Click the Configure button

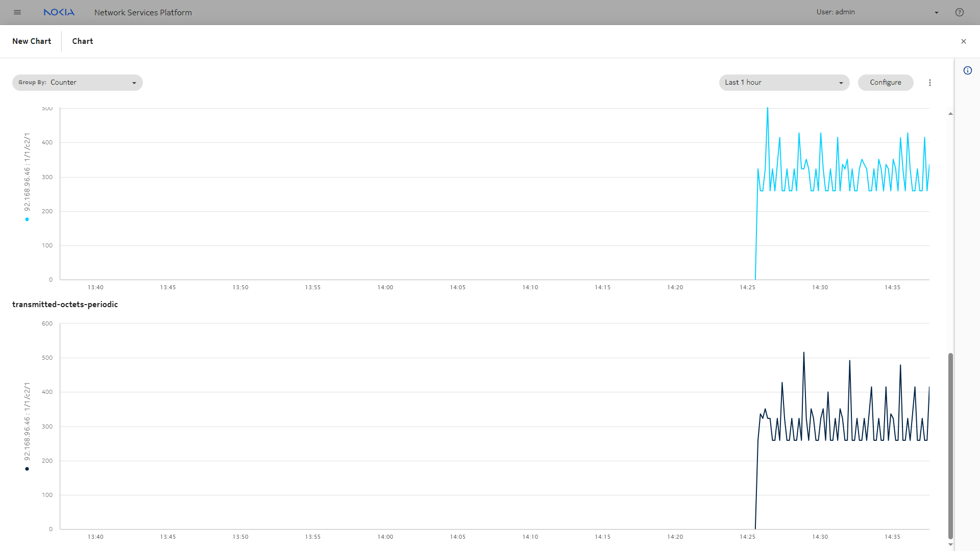pos(886,83)
